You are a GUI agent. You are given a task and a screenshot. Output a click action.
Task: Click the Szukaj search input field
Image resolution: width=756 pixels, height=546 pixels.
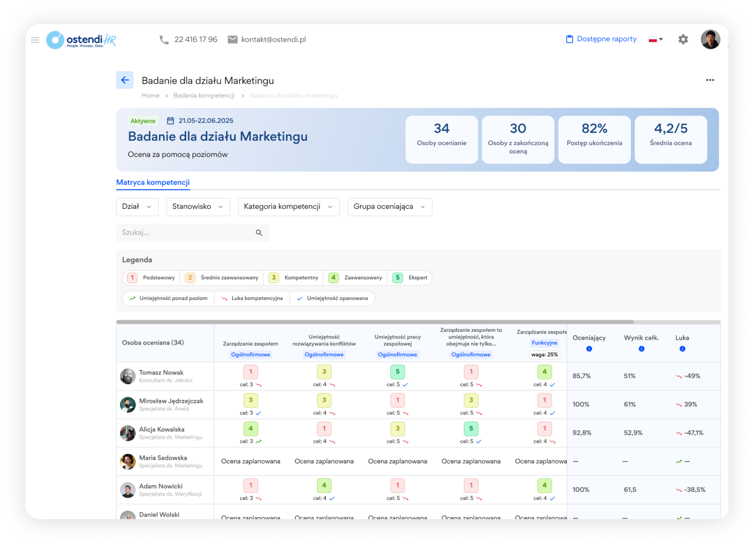click(x=185, y=233)
